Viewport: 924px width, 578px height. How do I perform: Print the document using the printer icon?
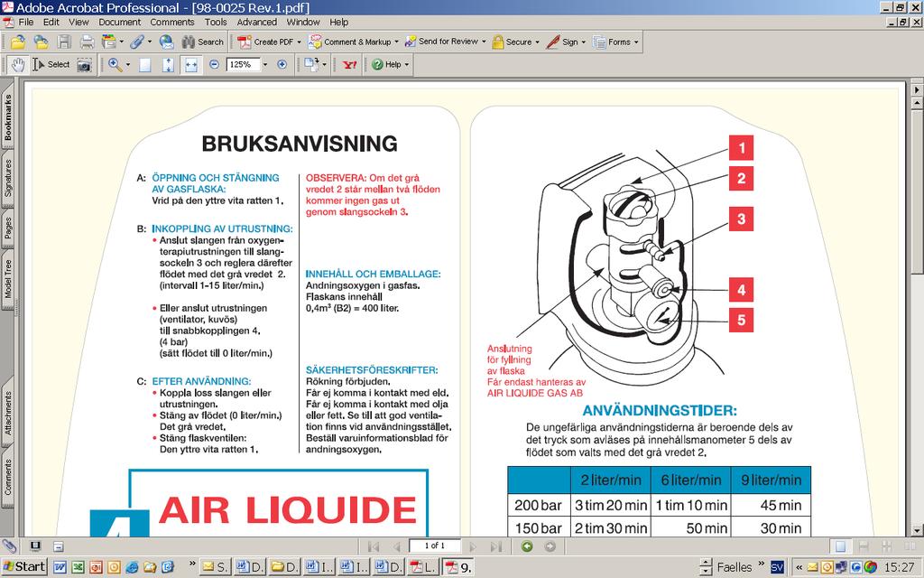(88, 42)
